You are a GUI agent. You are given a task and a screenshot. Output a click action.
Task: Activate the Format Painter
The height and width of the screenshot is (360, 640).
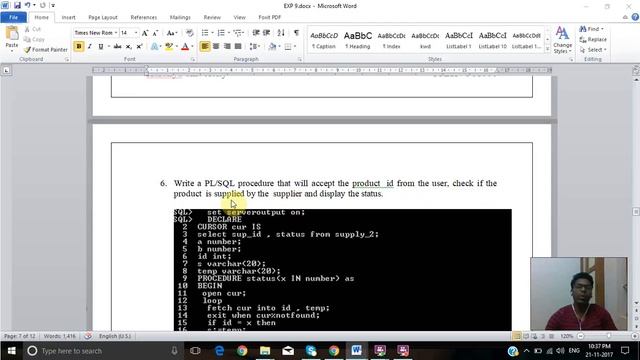(x=46, y=49)
